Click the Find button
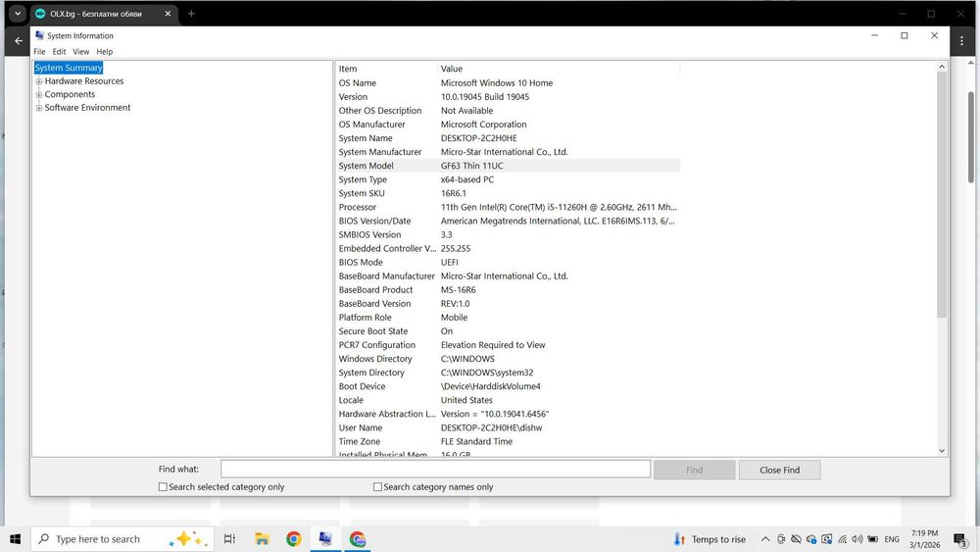The width and height of the screenshot is (980, 552). tap(695, 470)
